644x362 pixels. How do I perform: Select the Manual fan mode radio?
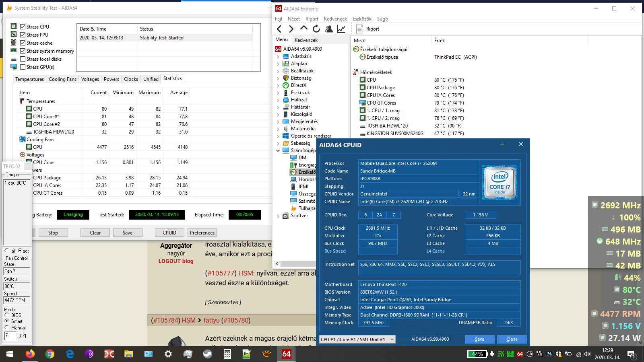(7, 327)
